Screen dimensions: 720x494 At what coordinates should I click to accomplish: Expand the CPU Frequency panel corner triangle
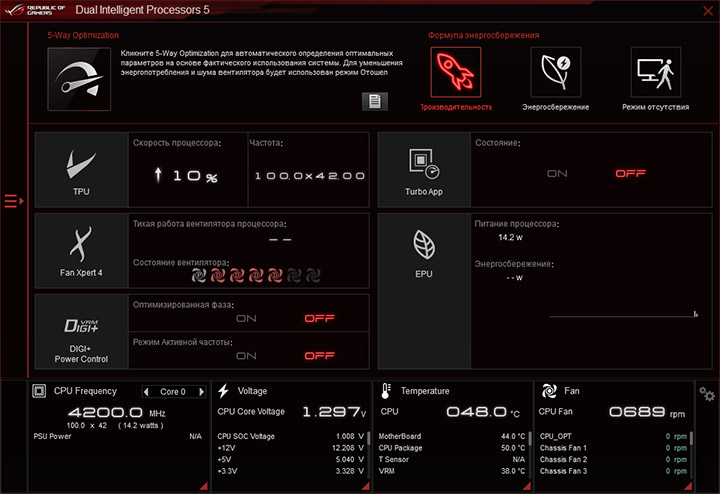[204, 486]
